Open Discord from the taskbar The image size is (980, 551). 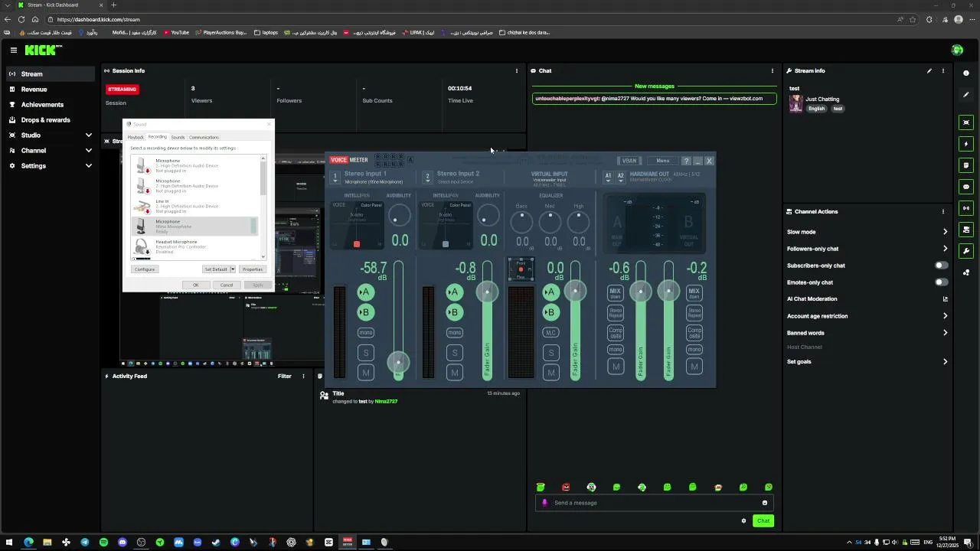pos(122,542)
